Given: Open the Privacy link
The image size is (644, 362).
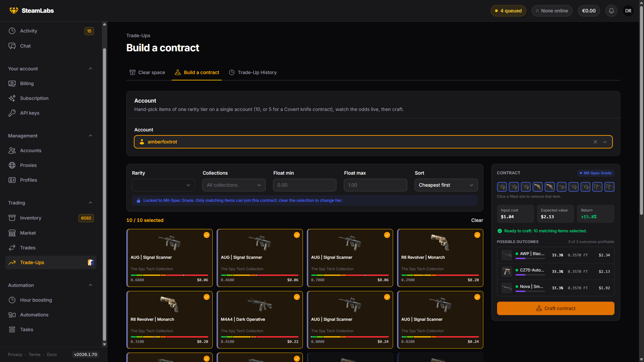Looking at the screenshot, I should (x=15, y=355).
